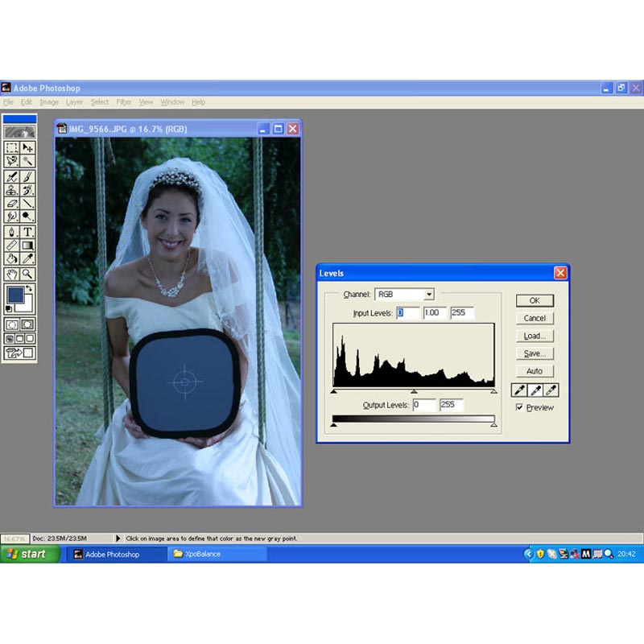
Task: Click the white point eyedropper in Levels
Action: [551, 390]
